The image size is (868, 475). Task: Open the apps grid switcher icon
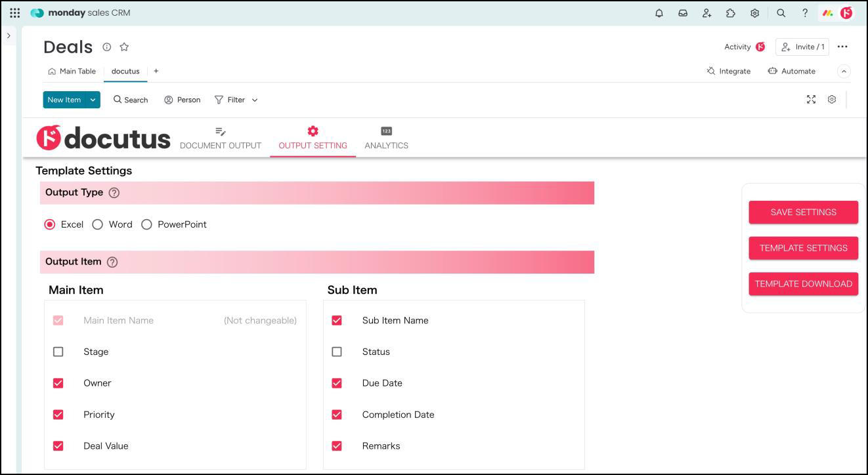coord(14,13)
